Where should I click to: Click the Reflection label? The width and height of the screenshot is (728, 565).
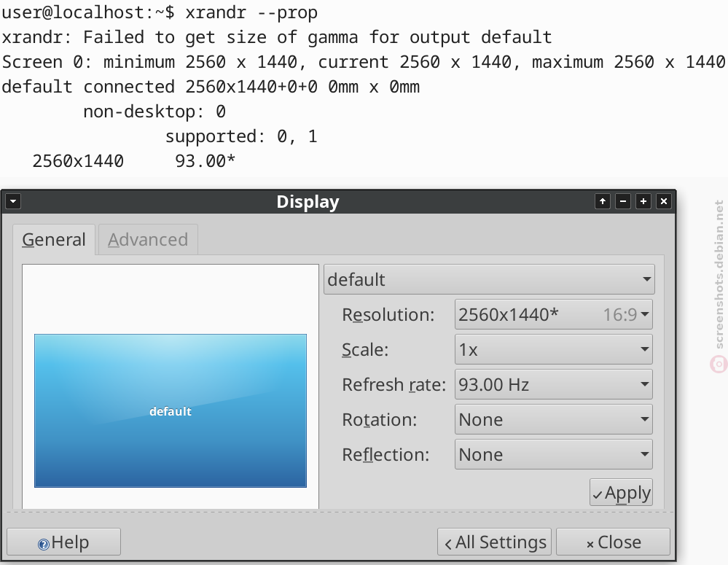(385, 455)
